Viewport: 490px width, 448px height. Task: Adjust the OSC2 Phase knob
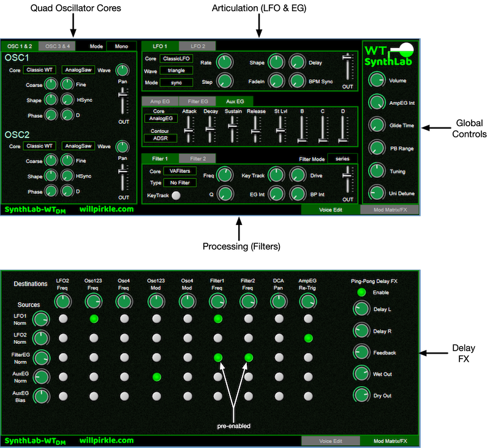click(x=51, y=191)
